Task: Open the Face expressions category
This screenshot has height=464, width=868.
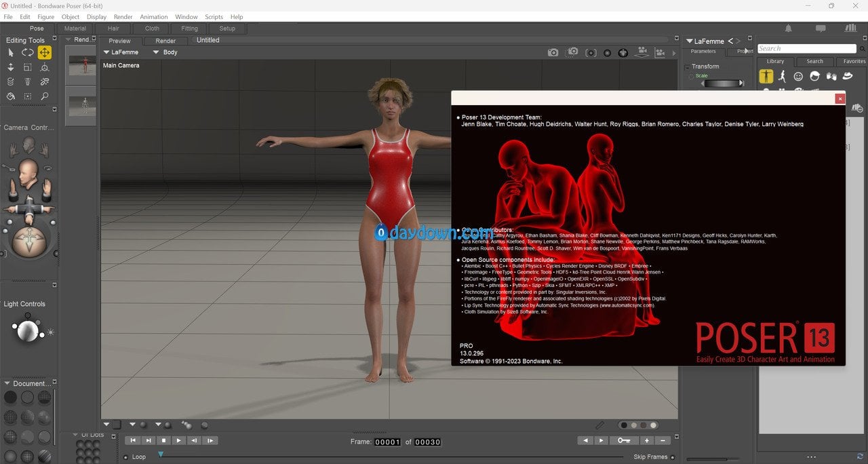Action: (799, 77)
